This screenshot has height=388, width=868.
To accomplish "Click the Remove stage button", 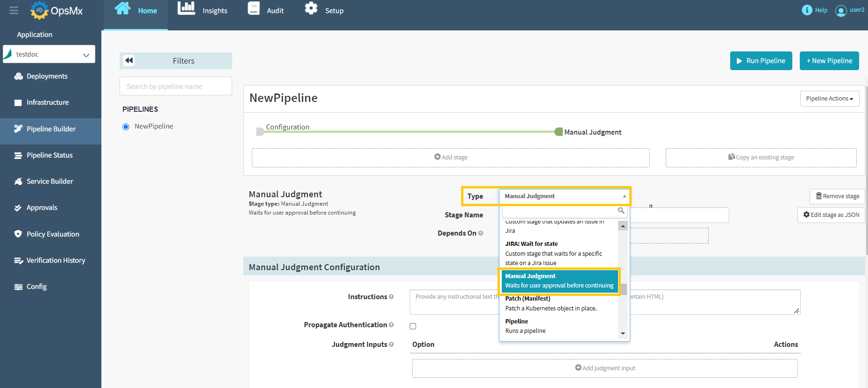I will point(837,196).
